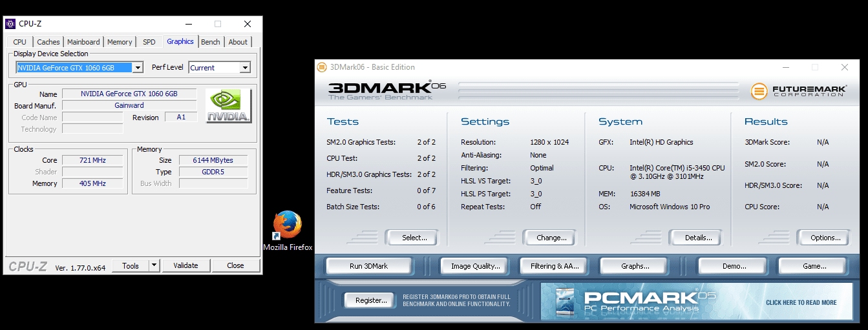Switch to the Bench tab
The image size is (868, 330).
click(211, 42)
